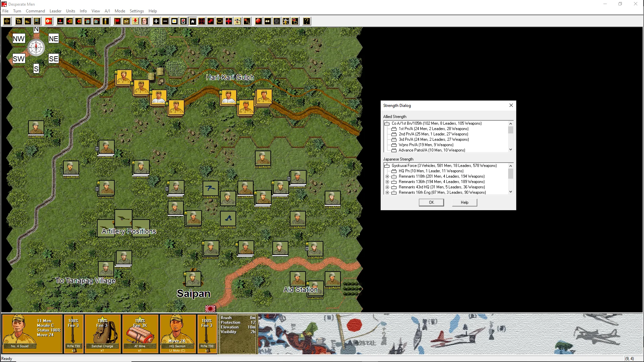Select the HQ Pn Japanese row

[431, 171]
